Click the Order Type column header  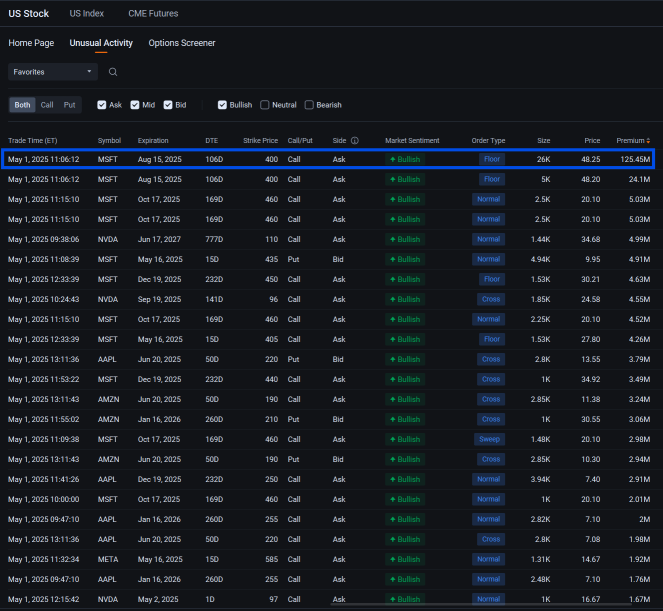click(488, 140)
